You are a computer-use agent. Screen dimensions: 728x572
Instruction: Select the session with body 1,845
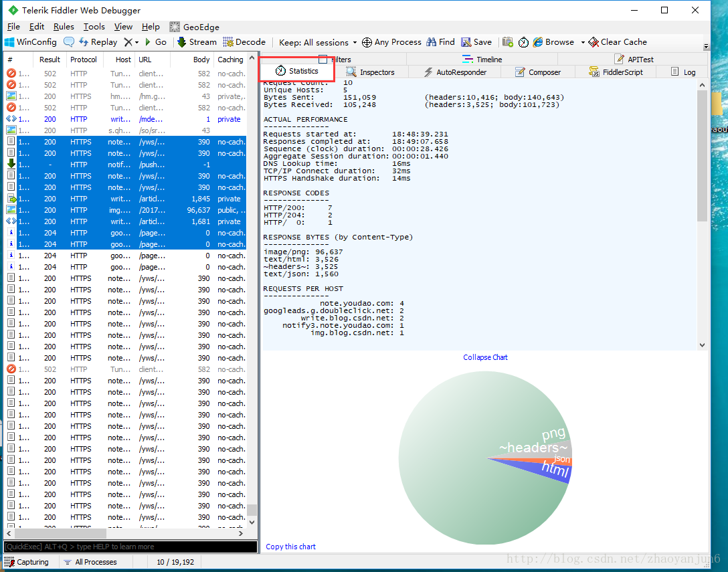point(125,199)
